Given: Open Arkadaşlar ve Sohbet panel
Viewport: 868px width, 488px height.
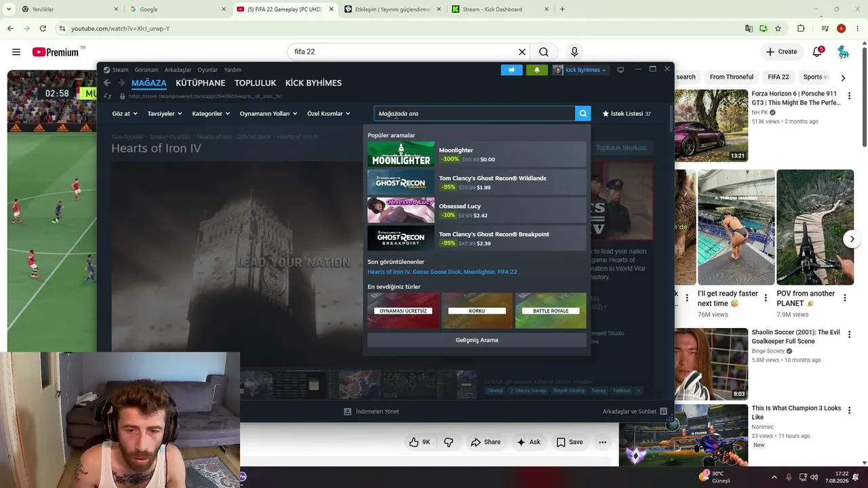Looking at the screenshot, I should coord(635,411).
